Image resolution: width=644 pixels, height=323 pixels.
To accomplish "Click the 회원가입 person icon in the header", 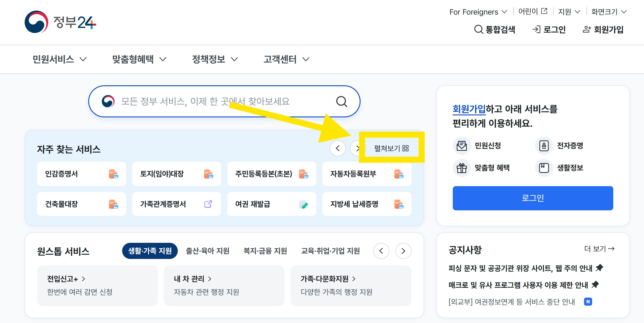I will click(x=586, y=29).
